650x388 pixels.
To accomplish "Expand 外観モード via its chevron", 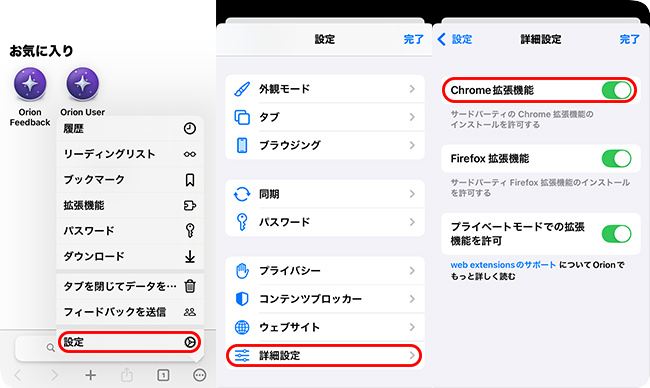I will 412,89.
